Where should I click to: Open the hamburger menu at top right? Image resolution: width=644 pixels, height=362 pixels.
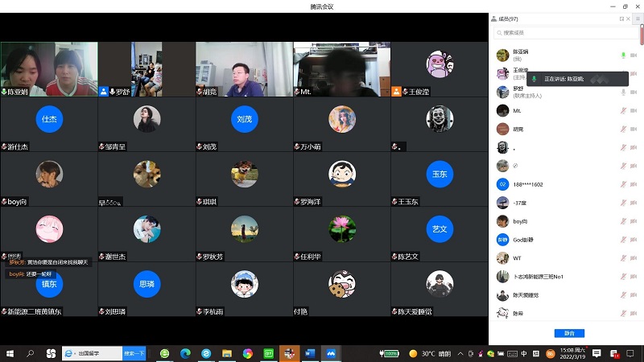click(638, 19)
